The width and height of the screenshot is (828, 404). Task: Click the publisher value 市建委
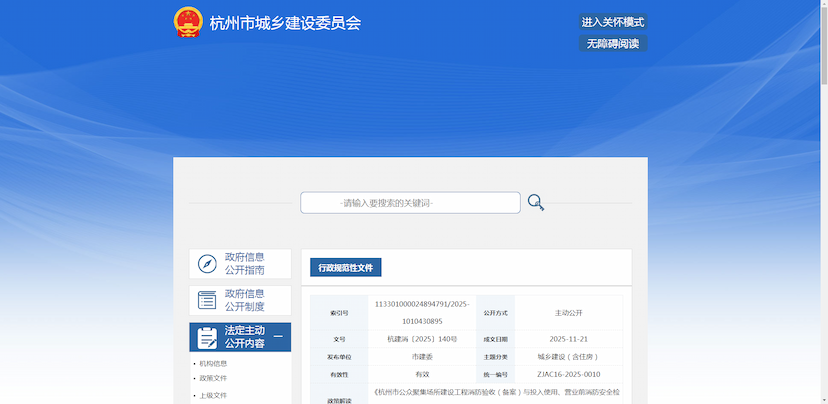422,356
